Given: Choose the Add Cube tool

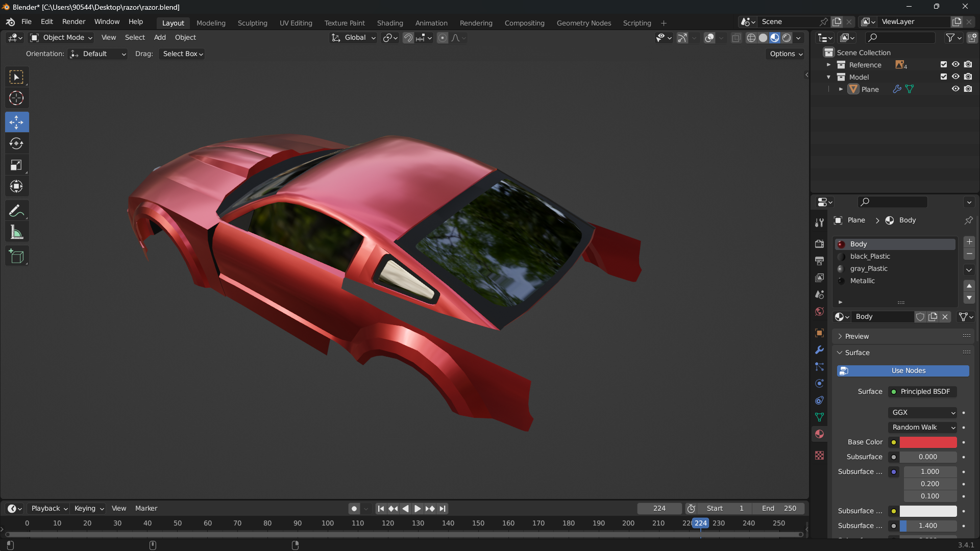Looking at the screenshot, I should tap(16, 256).
